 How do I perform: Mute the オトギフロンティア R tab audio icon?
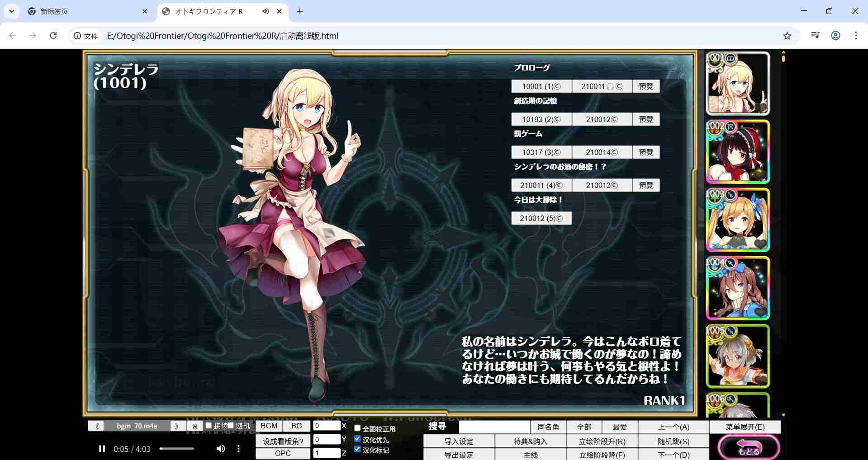(x=266, y=11)
